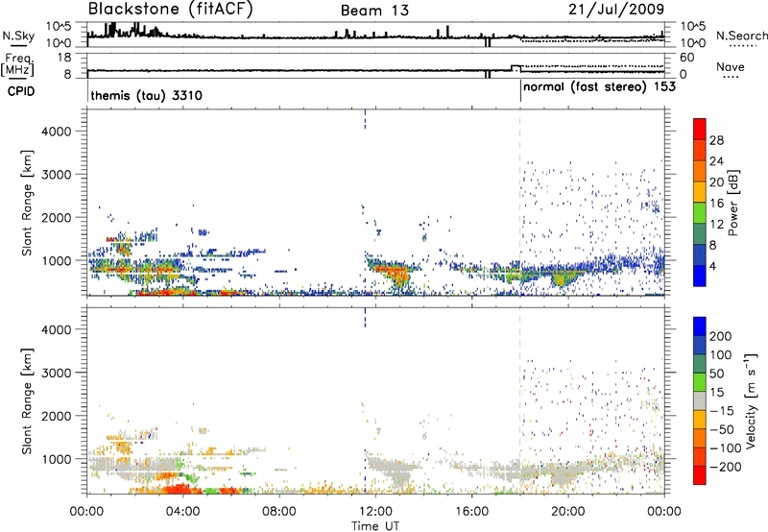Click the red velocity patch near 04:00
768x532 pixels.
tap(180, 489)
